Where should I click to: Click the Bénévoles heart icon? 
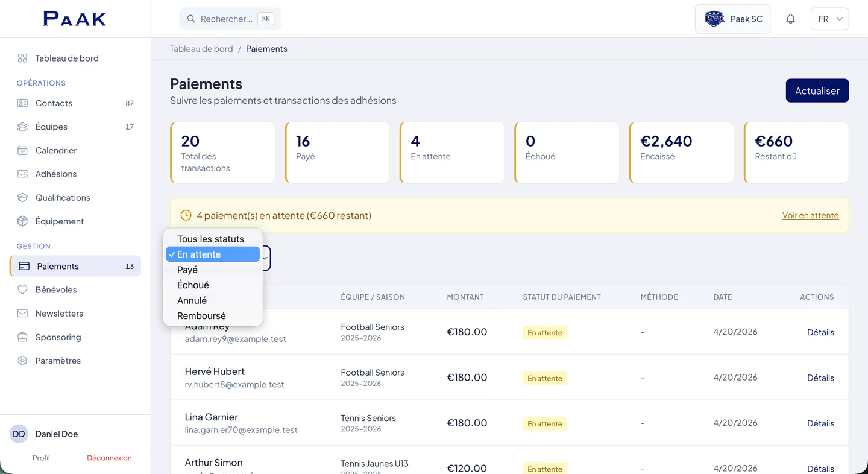click(x=22, y=290)
